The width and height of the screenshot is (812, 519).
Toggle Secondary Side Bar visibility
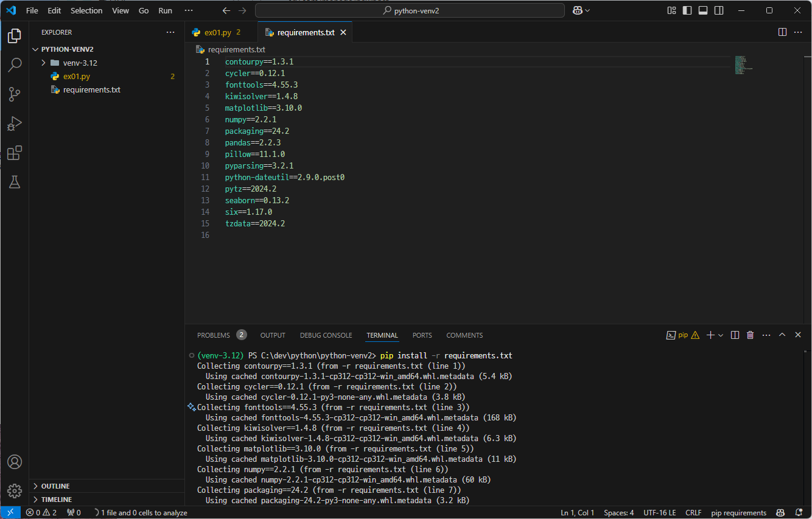[x=719, y=10]
